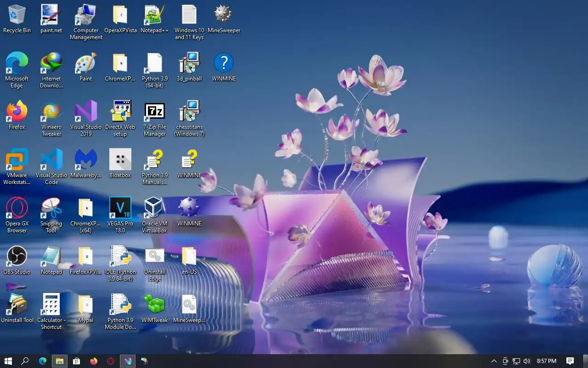Open Microsoft Store from the taskbar
Viewport: 588px width, 368px height.
coord(77,361)
